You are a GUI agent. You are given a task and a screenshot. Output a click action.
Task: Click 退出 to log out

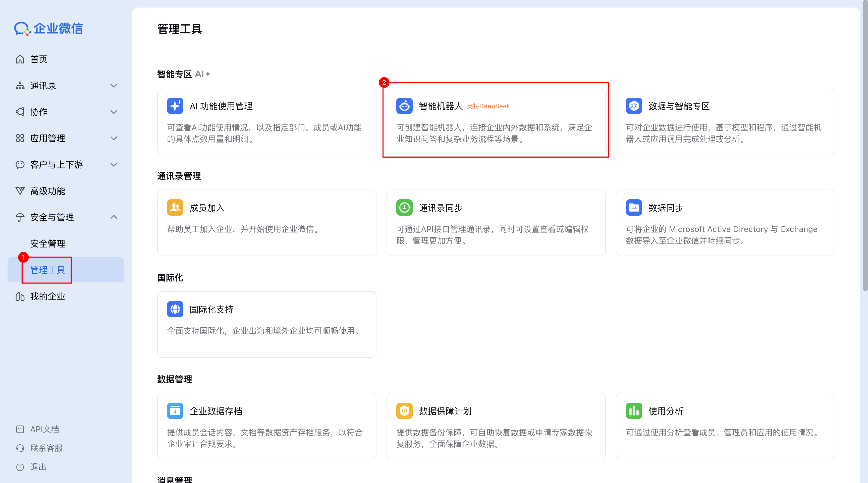click(x=38, y=467)
